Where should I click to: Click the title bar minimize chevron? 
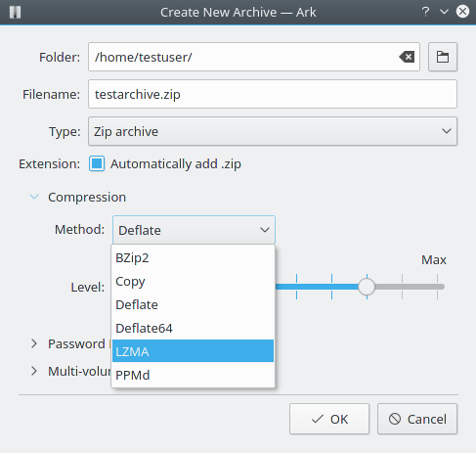coord(444,12)
